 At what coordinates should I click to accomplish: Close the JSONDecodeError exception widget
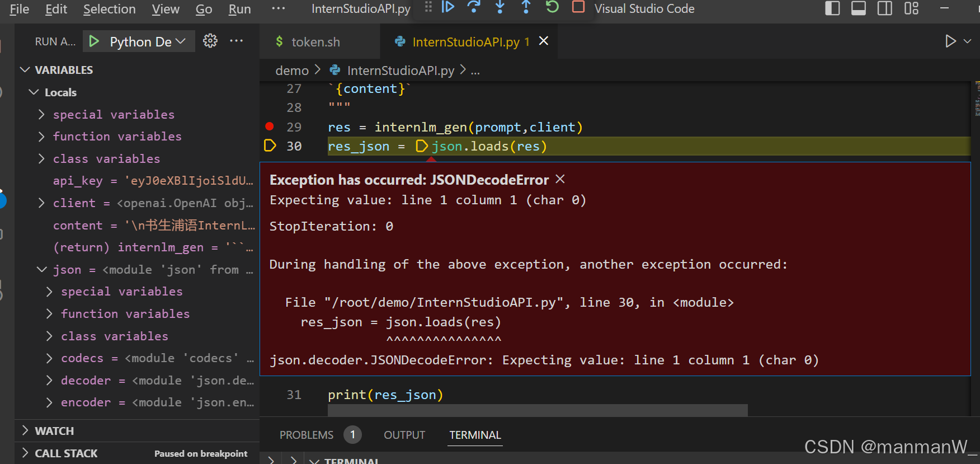(x=560, y=179)
